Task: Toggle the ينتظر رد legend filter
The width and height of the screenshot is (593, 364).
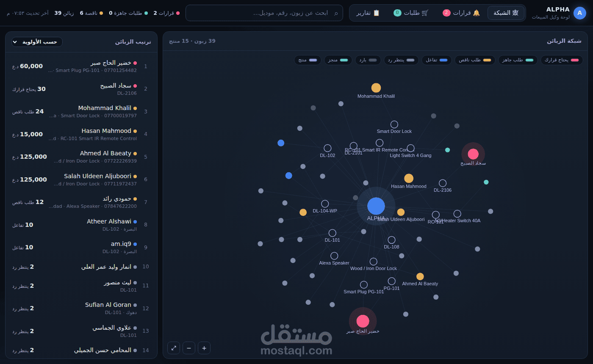Action: [401, 60]
